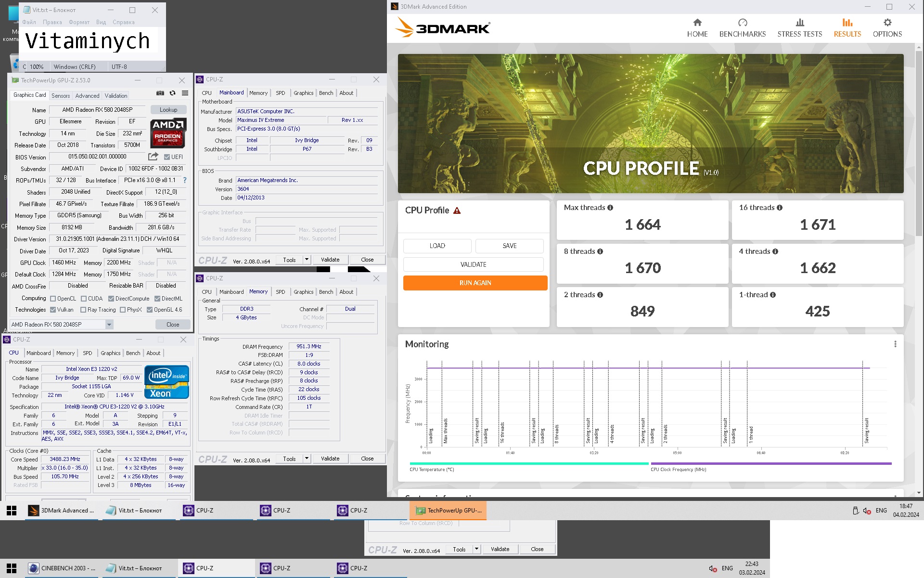Click the muted speaker tray icon
Image resolution: width=924 pixels, height=578 pixels.
point(867,511)
